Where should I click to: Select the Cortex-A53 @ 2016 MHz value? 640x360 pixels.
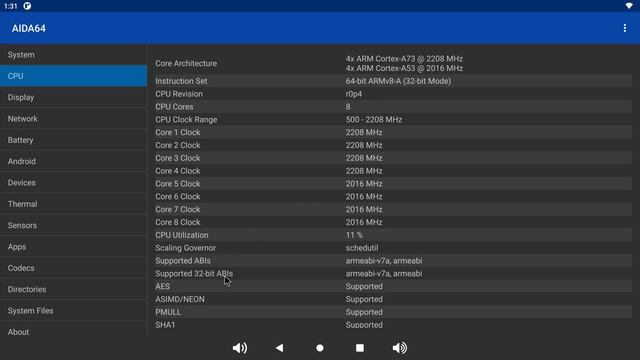tap(404, 68)
